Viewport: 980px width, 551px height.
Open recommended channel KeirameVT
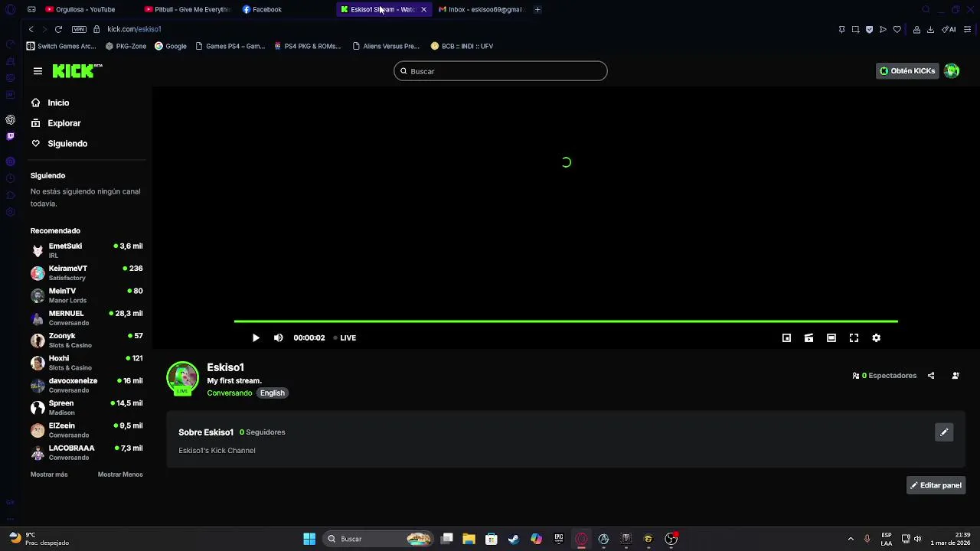pyautogui.click(x=87, y=273)
